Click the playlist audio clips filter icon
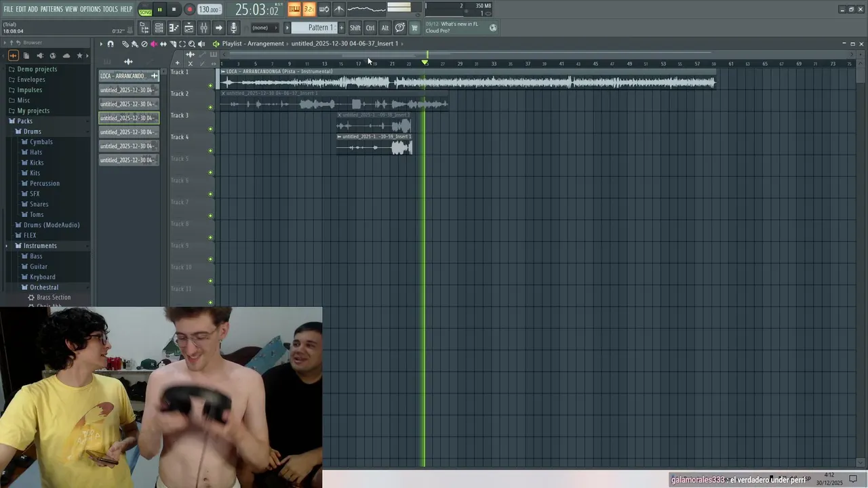The image size is (868, 488). (128, 62)
